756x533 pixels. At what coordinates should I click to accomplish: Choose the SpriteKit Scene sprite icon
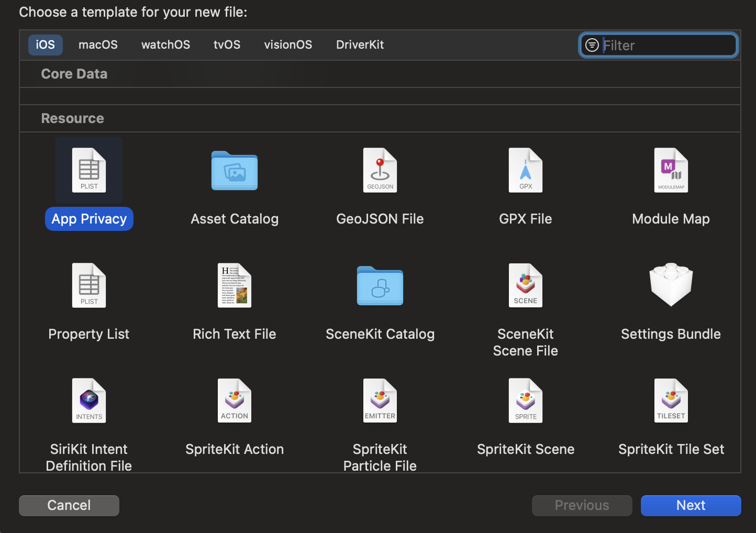click(526, 401)
